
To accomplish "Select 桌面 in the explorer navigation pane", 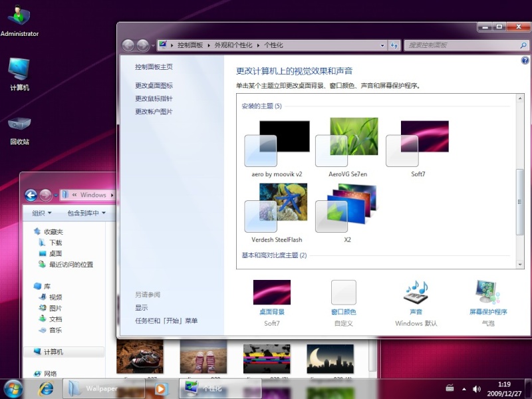I will pos(51,253).
